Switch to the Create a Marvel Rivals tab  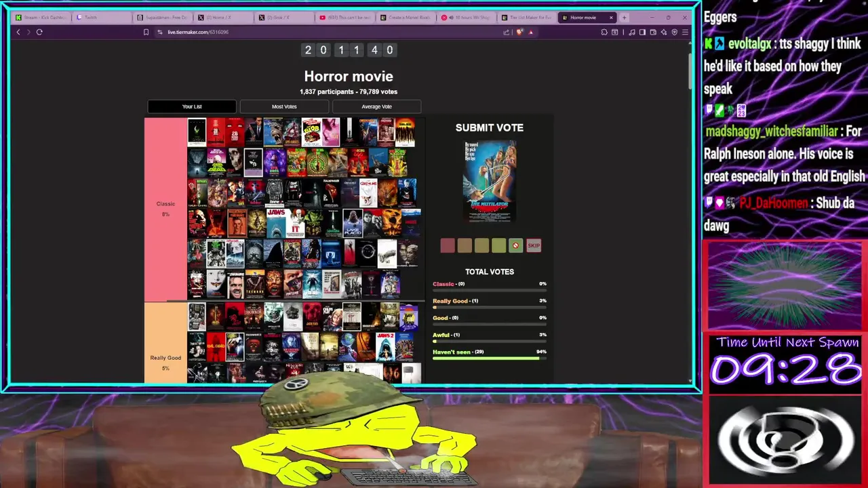pyautogui.click(x=406, y=18)
